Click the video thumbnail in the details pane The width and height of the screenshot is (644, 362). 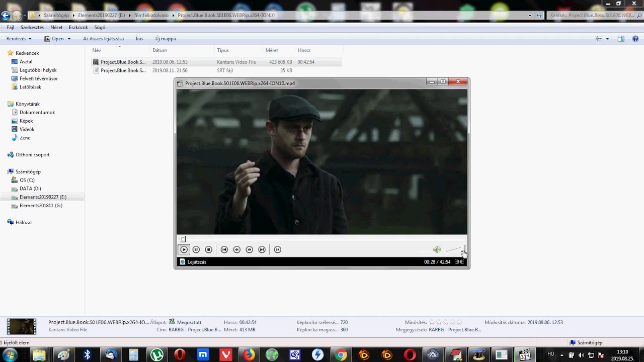coord(22,327)
